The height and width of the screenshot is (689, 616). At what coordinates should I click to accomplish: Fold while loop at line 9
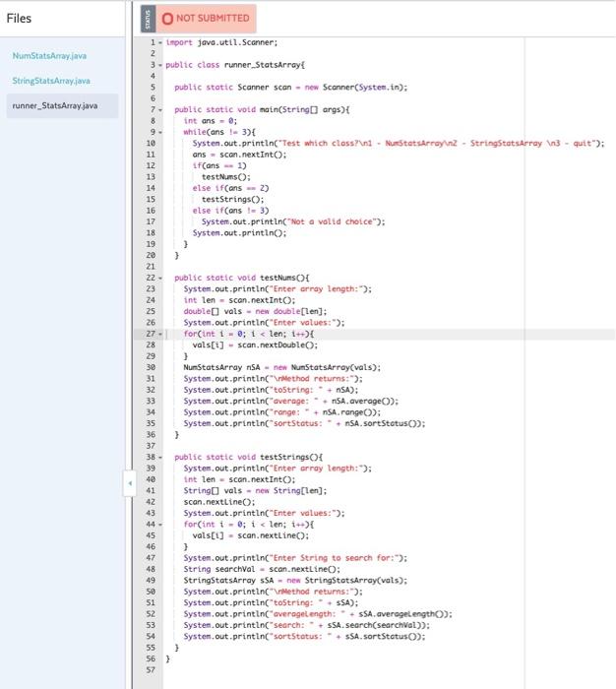160,133
